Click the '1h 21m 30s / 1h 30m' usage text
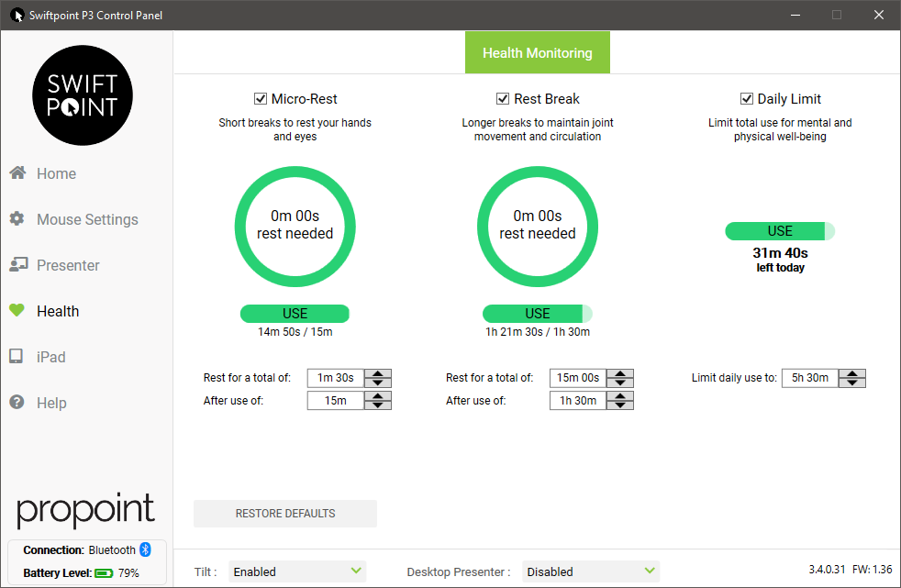Image resolution: width=901 pixels, height=588 pixels. pyautogui.click(x=538, y=332)
